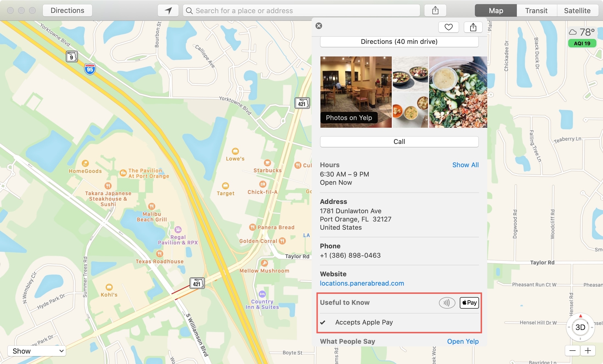Click the weather 78° indicator
Screen dimensions: 603x364
tap(582, 32)
